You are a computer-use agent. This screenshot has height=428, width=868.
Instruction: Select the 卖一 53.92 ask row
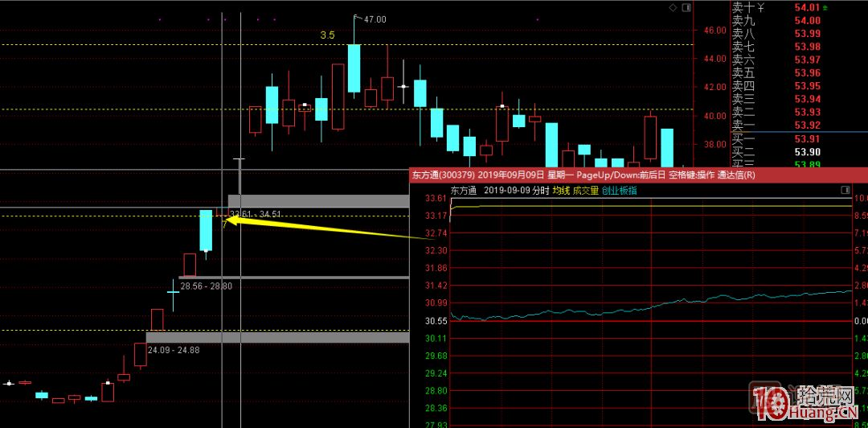click(x=796, y=125)
